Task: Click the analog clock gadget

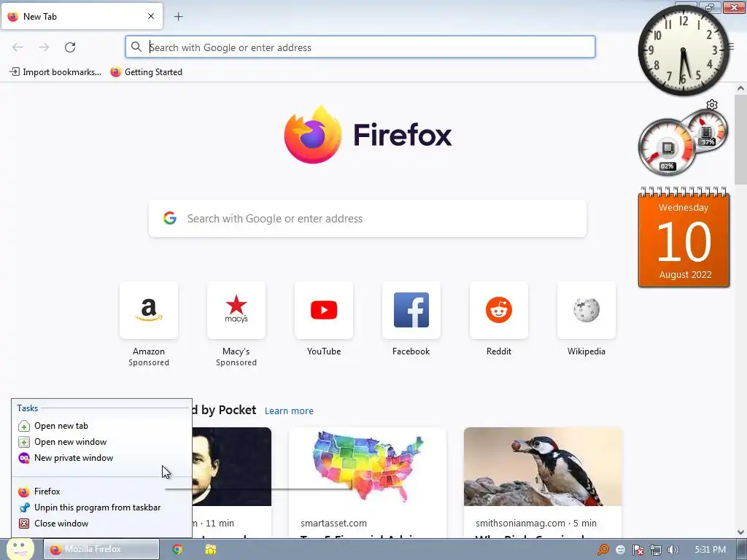Action: 683,50
